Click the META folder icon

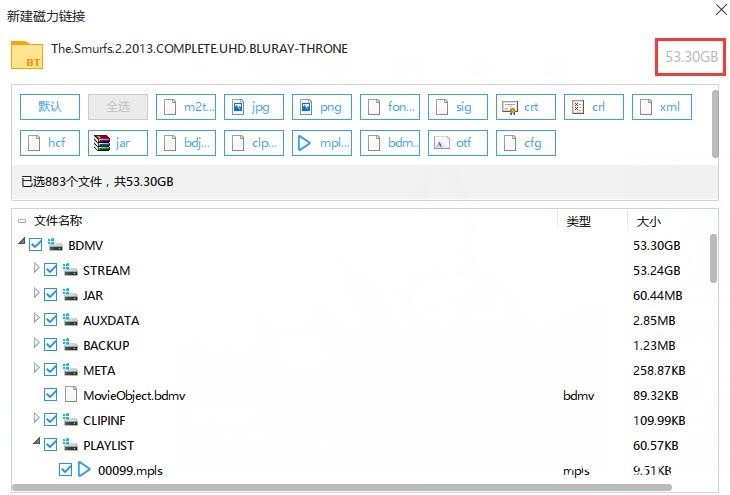coord(70,370)
